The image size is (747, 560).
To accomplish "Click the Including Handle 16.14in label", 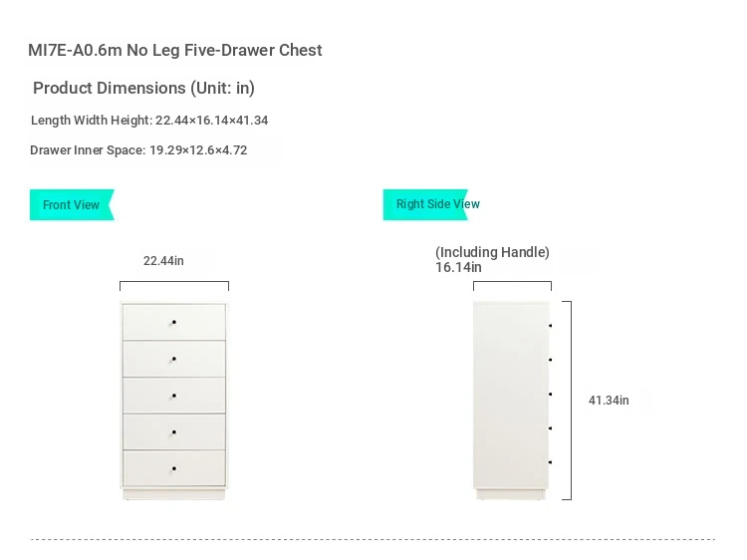I will 492,259.
